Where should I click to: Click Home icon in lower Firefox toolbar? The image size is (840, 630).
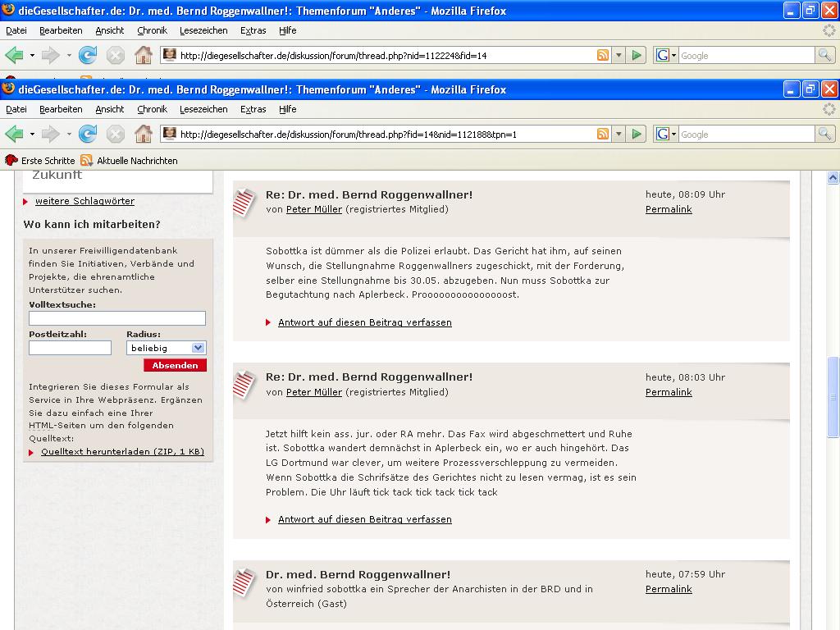(x=143, y=134)
